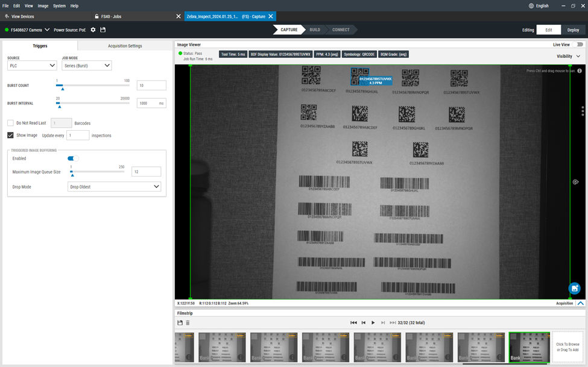Open the Source PLC dropdown

click(32, 65)
